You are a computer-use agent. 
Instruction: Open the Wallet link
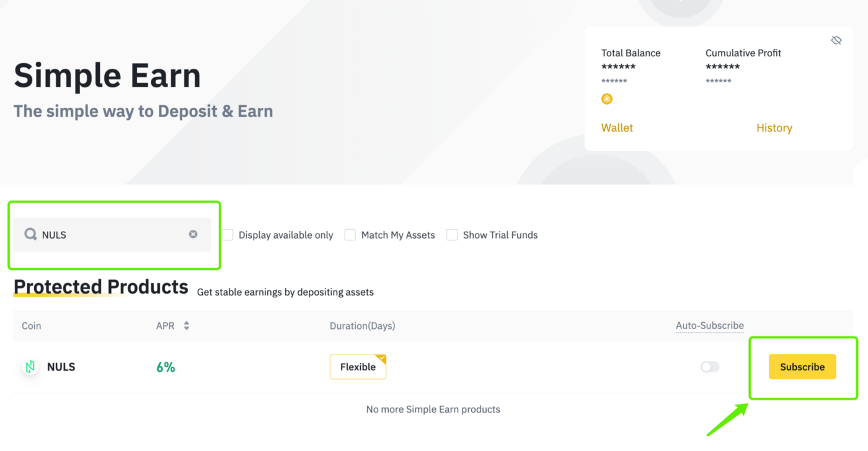pyautogui.click(x=617, y=128)
